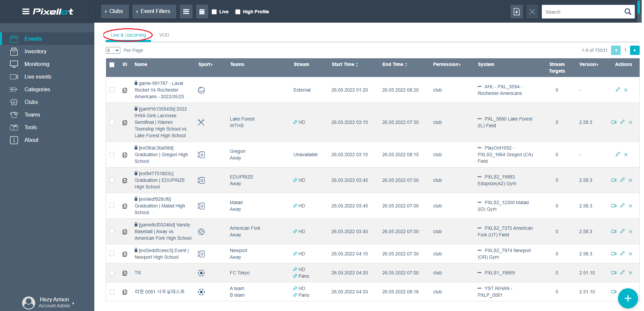Open the Per Page dropdown

point(113,50)
